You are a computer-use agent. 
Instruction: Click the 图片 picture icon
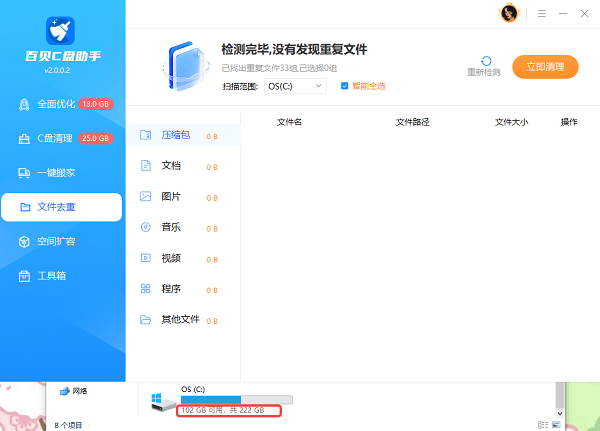[x=145, y=196]
